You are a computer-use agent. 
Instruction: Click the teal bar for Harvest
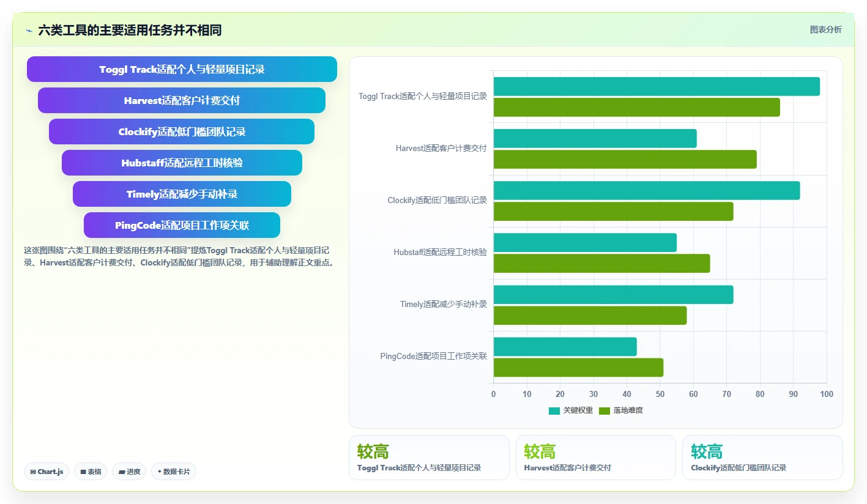point(595,138)
